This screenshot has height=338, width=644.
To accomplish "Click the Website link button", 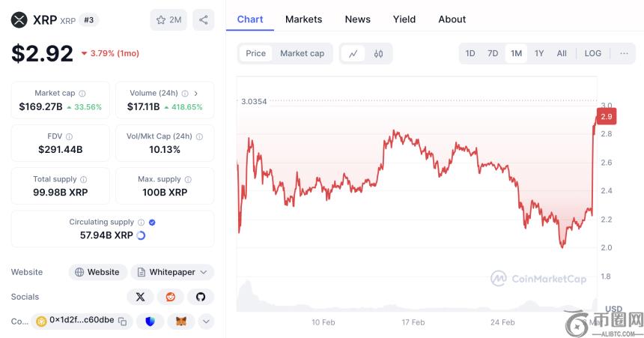I will (x=97, y=272).
